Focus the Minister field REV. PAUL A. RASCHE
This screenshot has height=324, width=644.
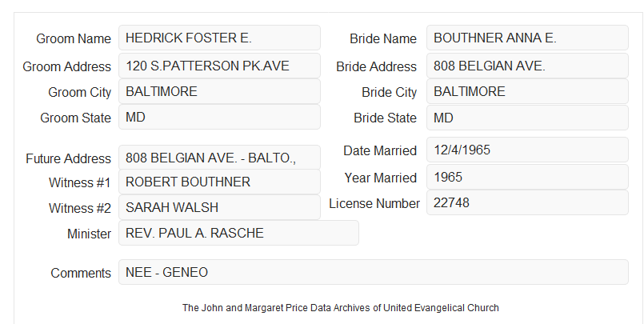238,233
